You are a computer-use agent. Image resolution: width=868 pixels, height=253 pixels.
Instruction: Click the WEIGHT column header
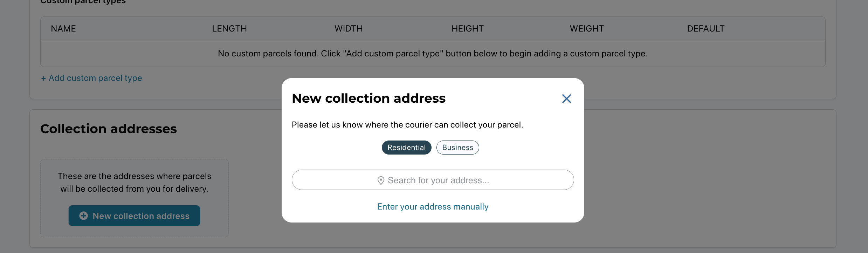[x=587, y=29]
